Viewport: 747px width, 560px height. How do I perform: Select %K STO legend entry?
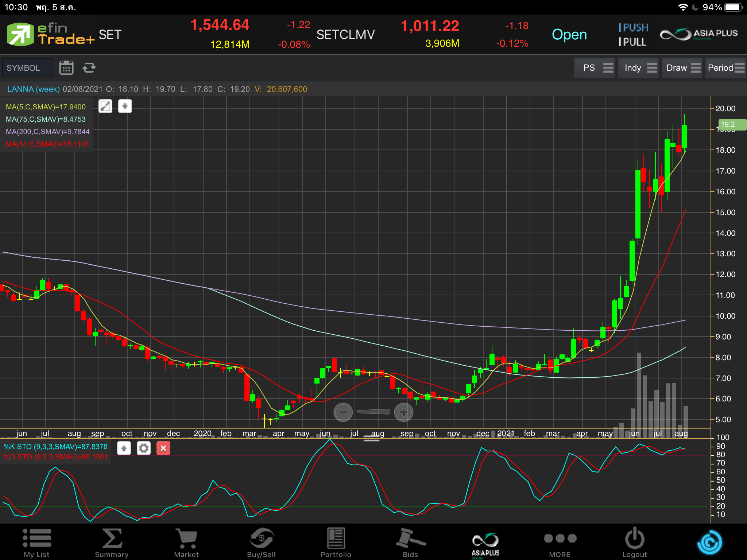click(x=55, y=447)
